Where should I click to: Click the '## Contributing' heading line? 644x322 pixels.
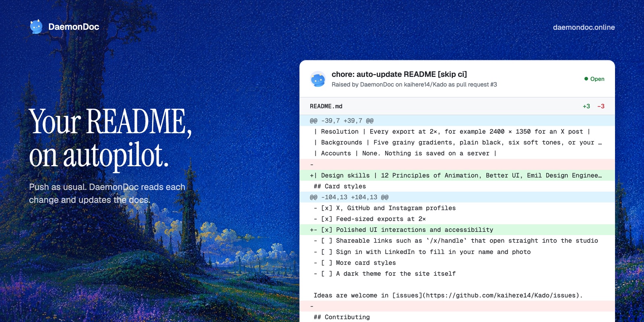[457, 317]
